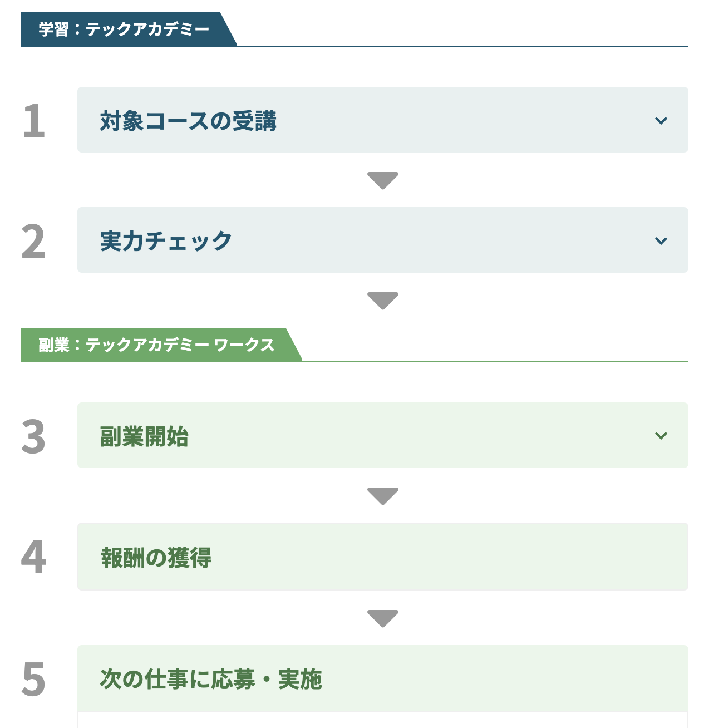Screen dimensions: 719x728
Task: Expand the 副業開始 chevron arrow
Action: click(x=661, y=436)
